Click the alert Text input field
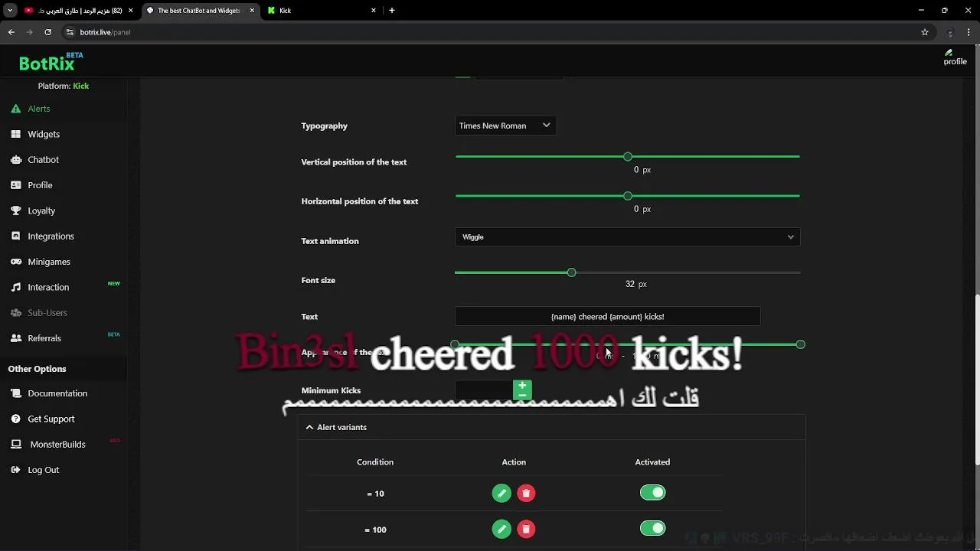 pyautogui.click(x=607, y=316)
